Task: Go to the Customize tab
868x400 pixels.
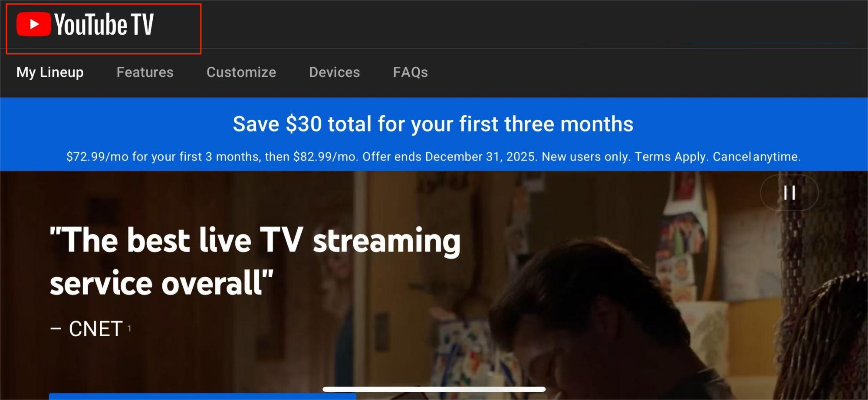Action: coord(241,72)
